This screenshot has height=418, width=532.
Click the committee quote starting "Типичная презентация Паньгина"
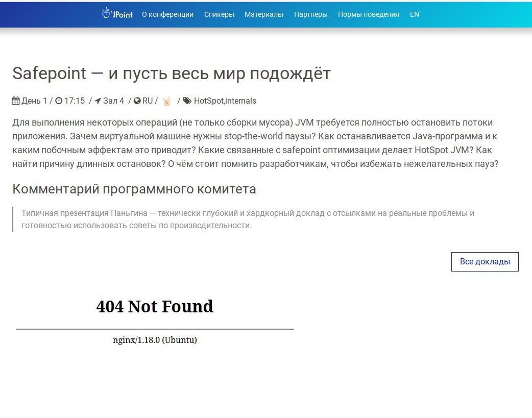pyautogui.click(x=248, y=219)
